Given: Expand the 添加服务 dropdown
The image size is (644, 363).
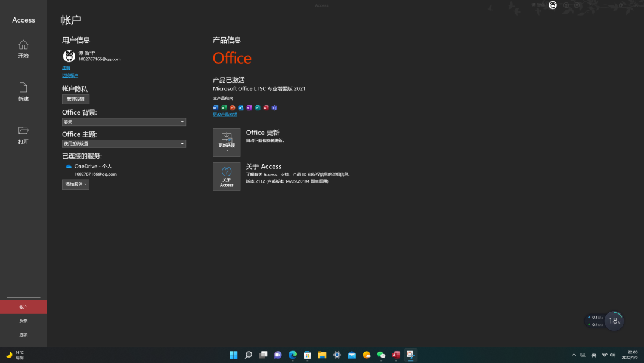Looking at the screenshot, I should pyautogui.click(x=75, y=184).
